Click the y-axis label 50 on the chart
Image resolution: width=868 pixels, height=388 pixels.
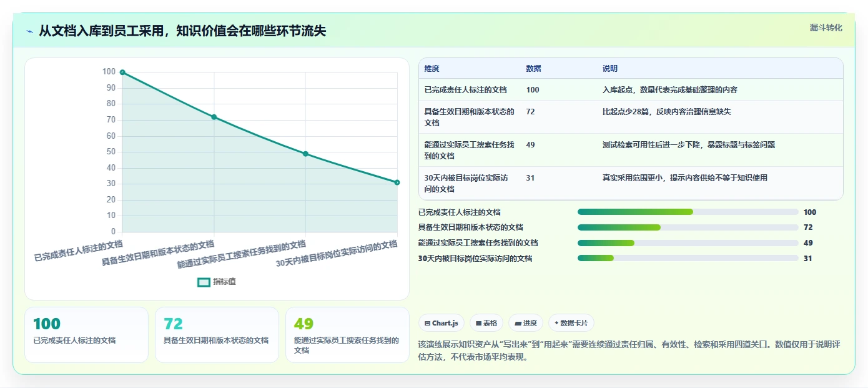tap(111, 152)
